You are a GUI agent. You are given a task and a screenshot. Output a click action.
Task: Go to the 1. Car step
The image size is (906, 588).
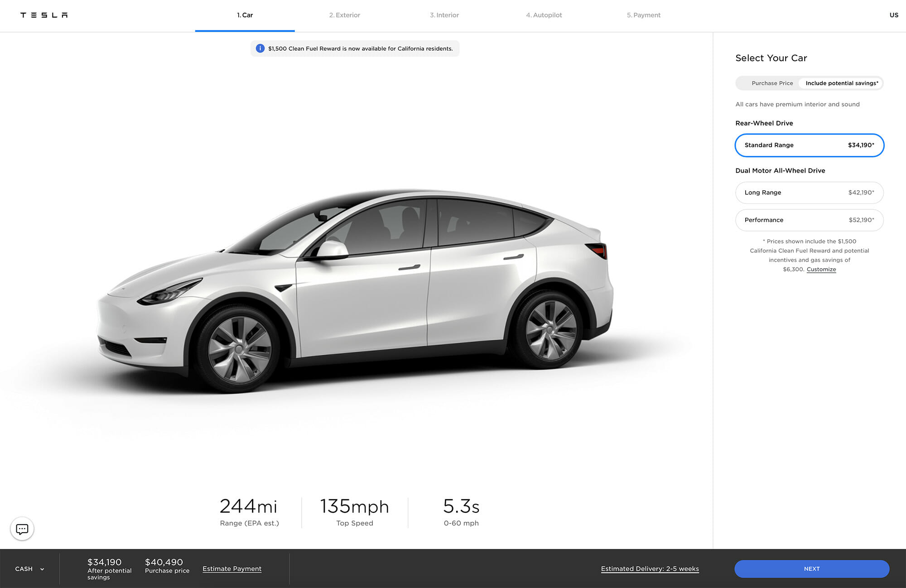point(245,15)
